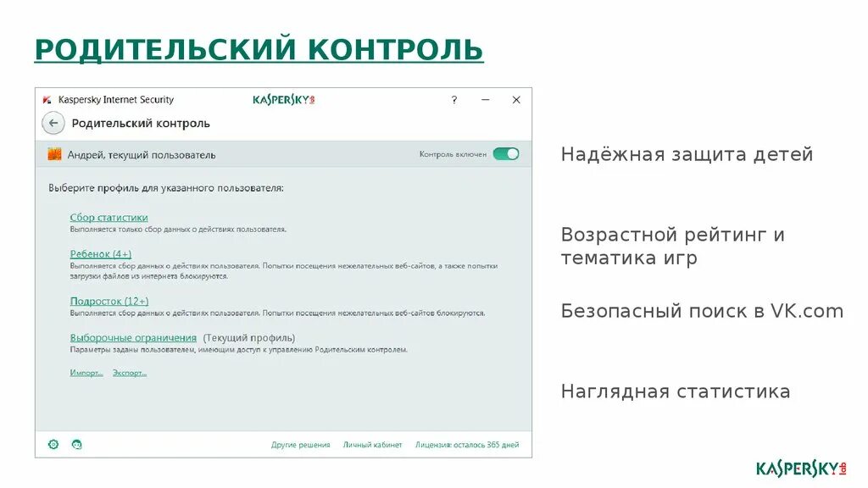Image resolution: width=868 pixels, height=488 pixels.
Task: Click the Родительский контроль page title
Action: click(x=141, y=124)
